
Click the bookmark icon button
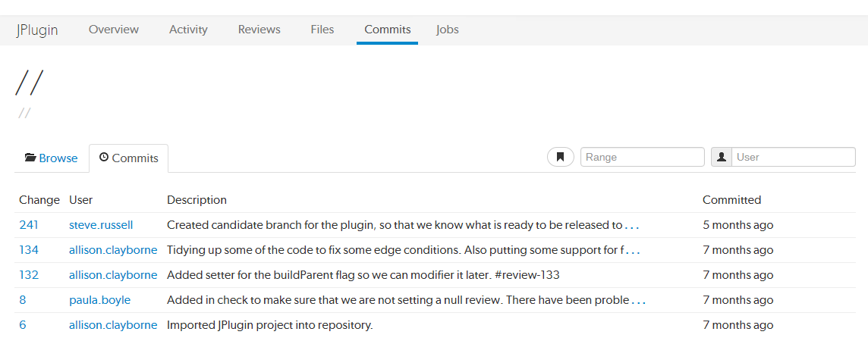point(560,157)
